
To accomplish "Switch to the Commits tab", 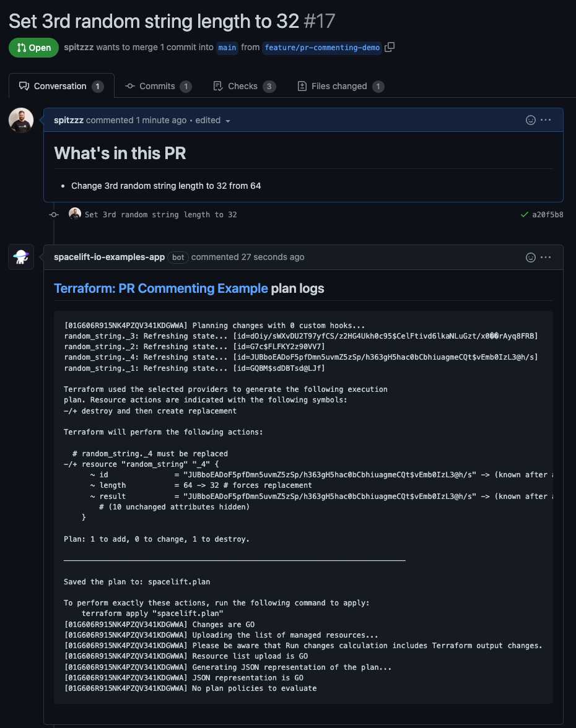I will pyautogui.click(x=159, y=86).
